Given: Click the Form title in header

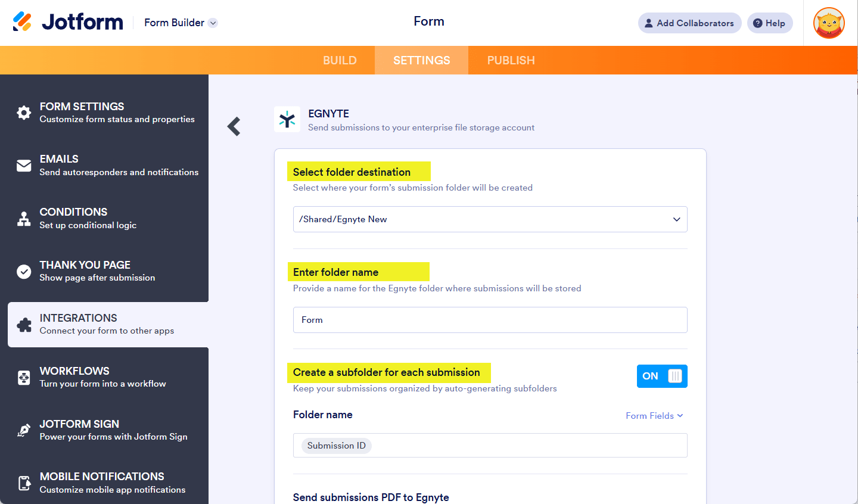Looking at the screenshot, I should pos(429,21).
